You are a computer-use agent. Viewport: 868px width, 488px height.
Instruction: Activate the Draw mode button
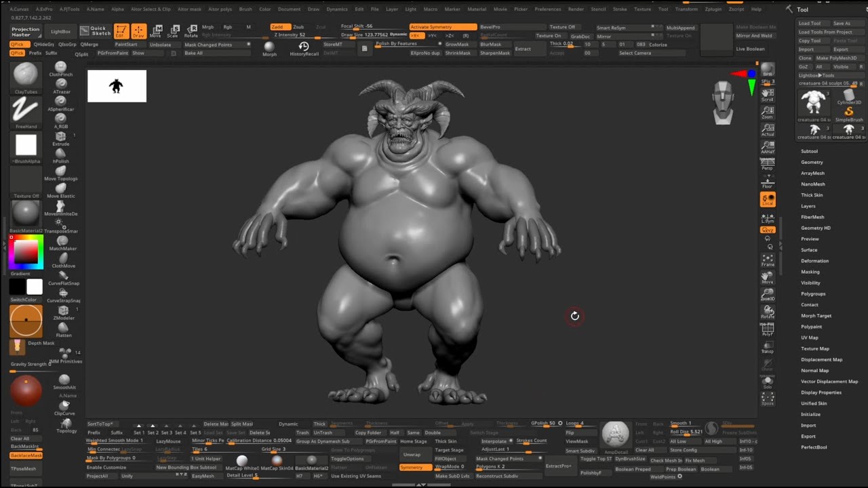click(138, 31)
